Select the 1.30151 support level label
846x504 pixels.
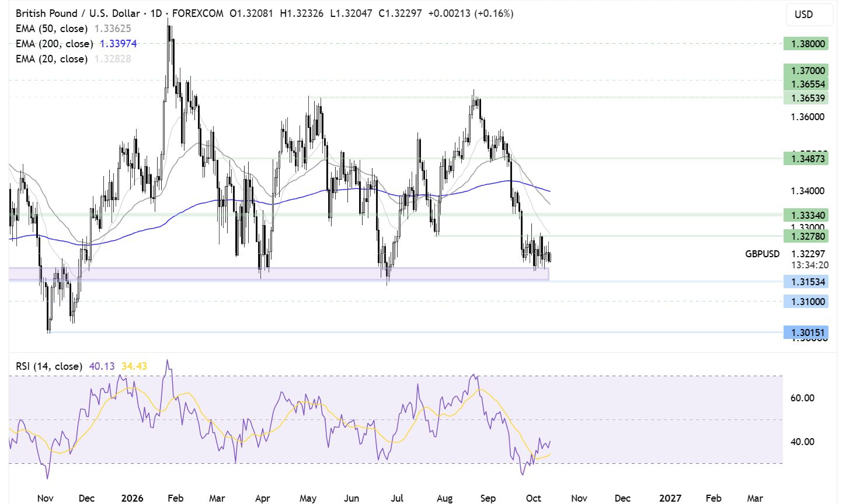click(x=806, y=332)
